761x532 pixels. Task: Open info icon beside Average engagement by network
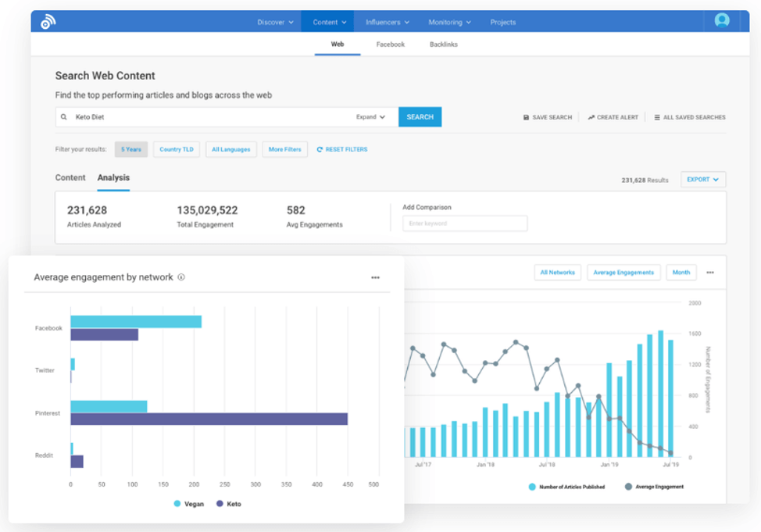181,277
